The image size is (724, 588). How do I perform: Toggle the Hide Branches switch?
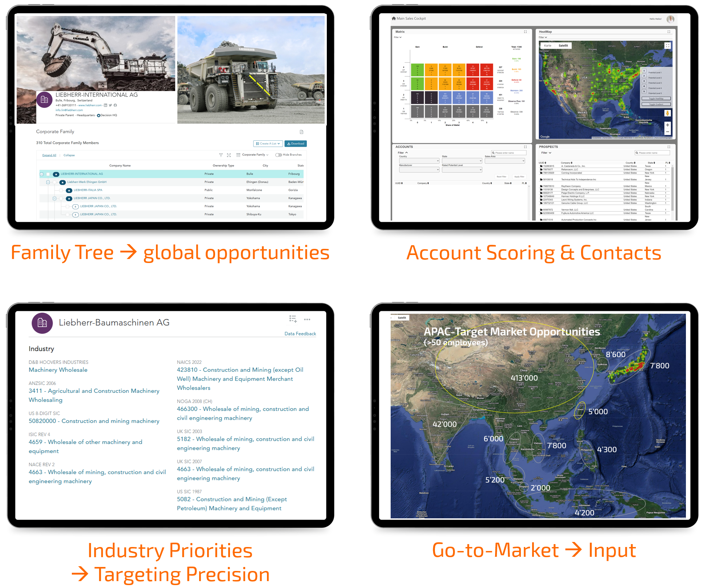pyautogui.click(x=279, y=155)
